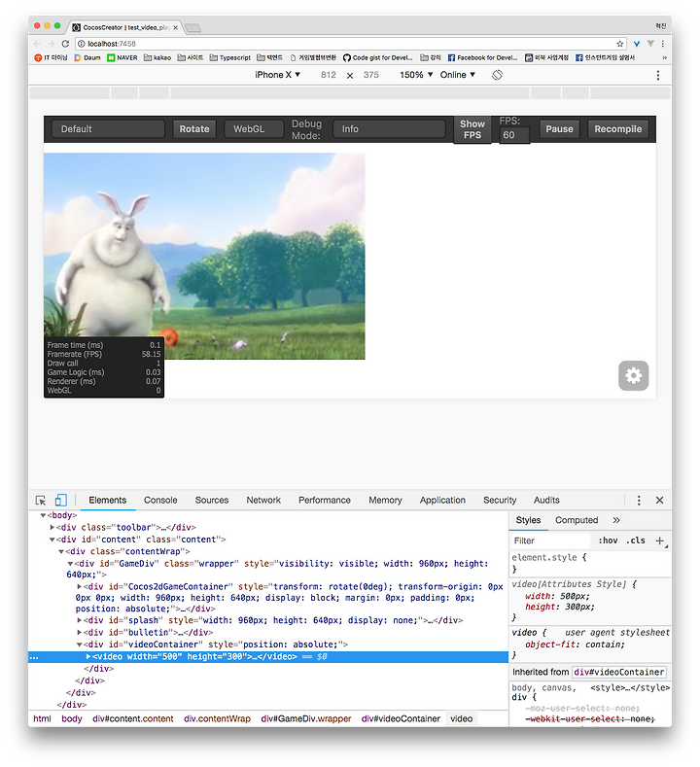
Task: Click the div#videoContainer inherited link
Action: click(x=618, y=672)
